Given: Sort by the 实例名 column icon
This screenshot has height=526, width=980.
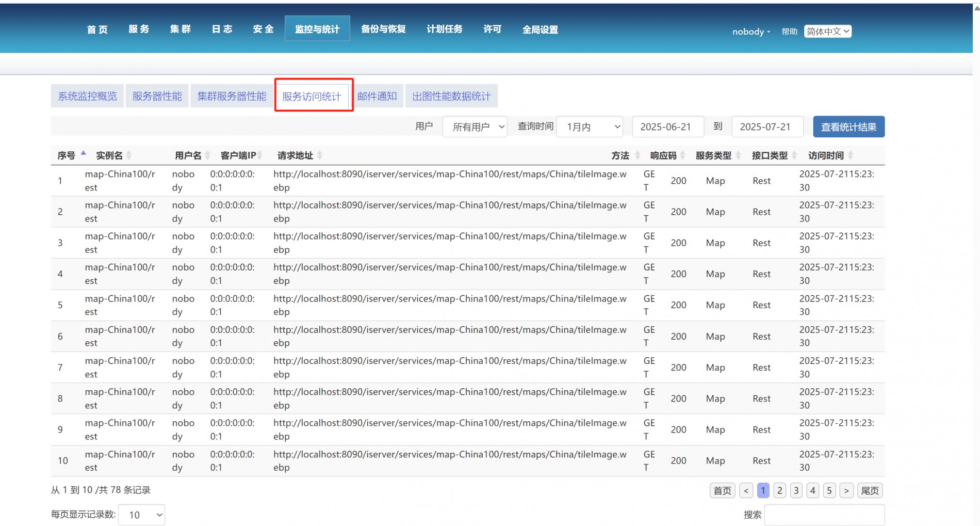Looking at the screenshot, I should click(x=128, y=155).
